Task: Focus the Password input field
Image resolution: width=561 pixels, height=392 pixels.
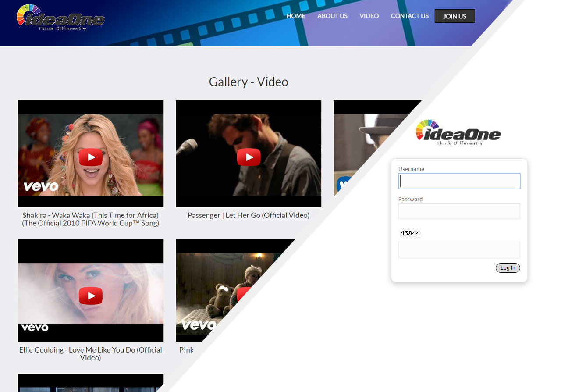Action: pyautogui.click(x=459, y=211)
